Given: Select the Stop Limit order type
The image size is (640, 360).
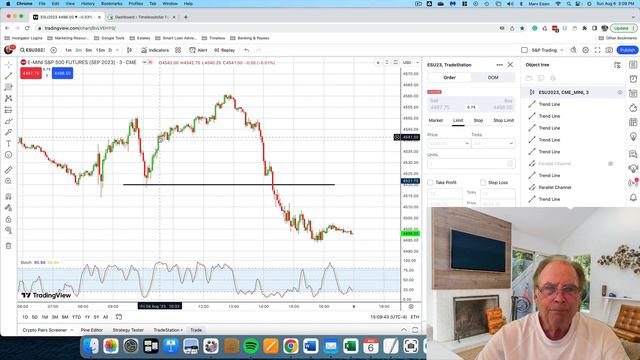Looking at the screenshot, I should 503,120.
